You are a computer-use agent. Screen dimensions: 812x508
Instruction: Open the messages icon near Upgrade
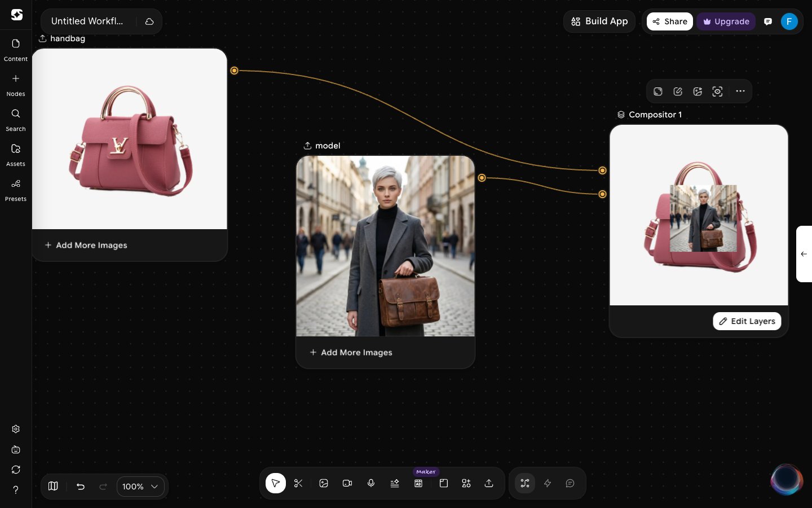pos(768,21)
